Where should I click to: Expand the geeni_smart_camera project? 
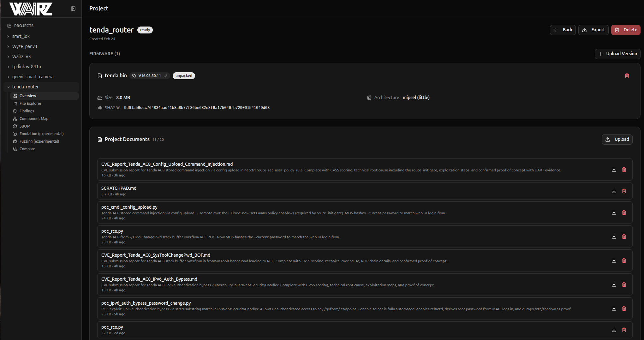coord(8,77)
